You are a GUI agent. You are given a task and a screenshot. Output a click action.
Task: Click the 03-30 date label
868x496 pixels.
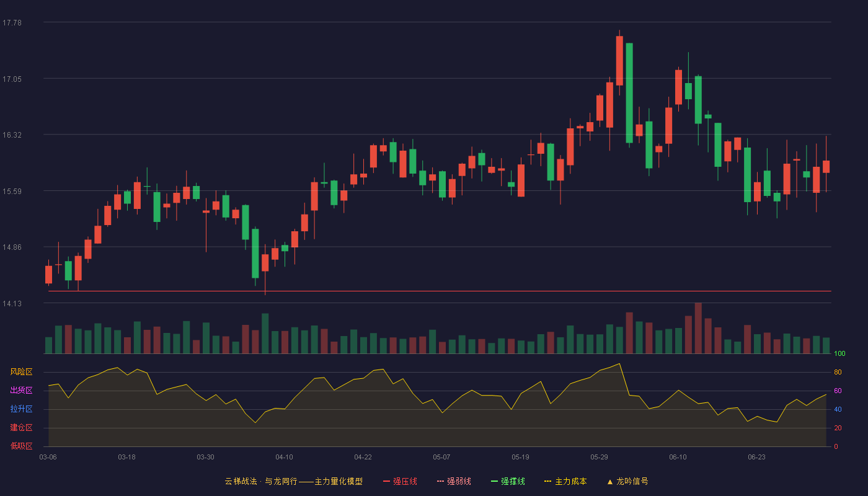tap(205, 457)
